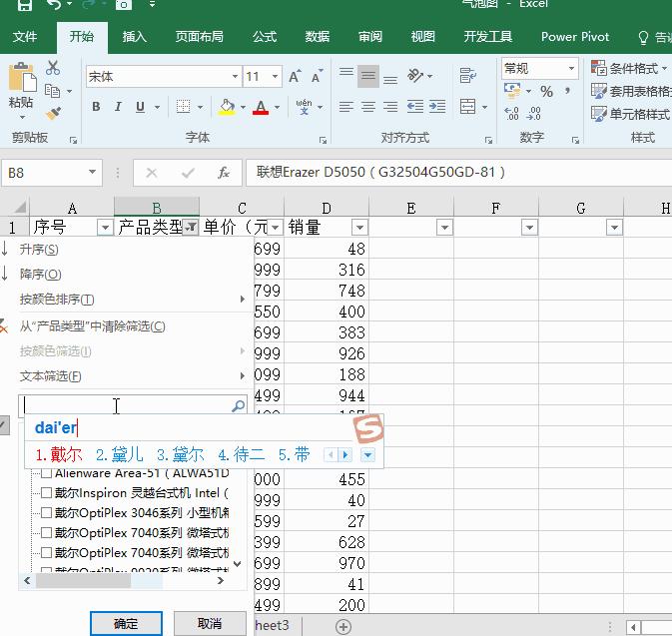Apply percent style
The width and height of the screenshot is (672, 636).
546,91
